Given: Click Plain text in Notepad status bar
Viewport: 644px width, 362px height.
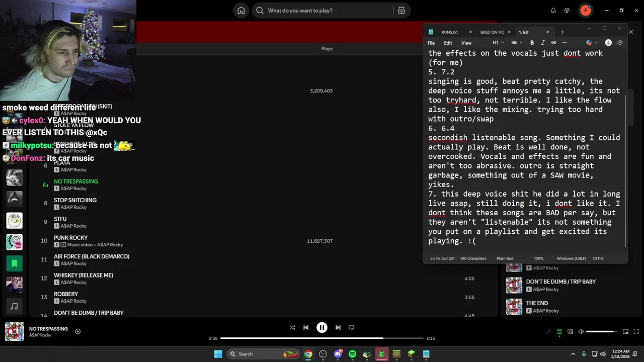Looking at the screenshot, I should tap(505, 258).
